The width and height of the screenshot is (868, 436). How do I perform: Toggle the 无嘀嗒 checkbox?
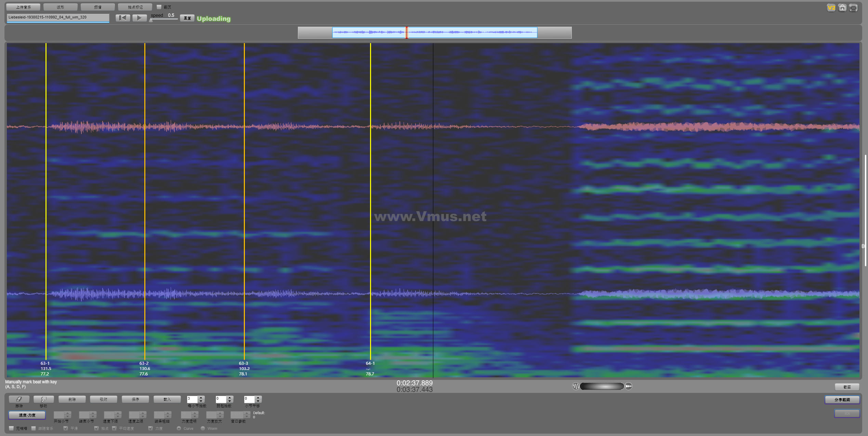pos(11,428)
